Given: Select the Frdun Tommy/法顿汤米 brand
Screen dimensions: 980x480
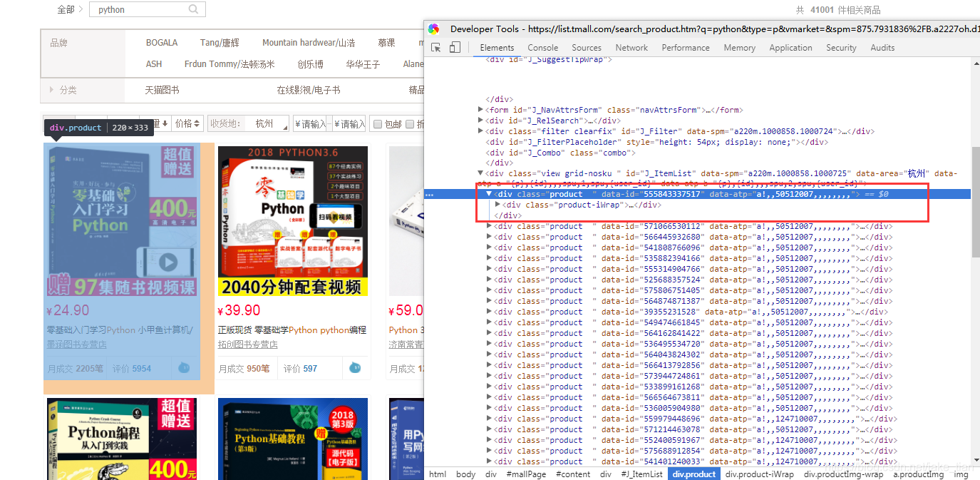Looking at the screenshot, I should coord(229,64).
